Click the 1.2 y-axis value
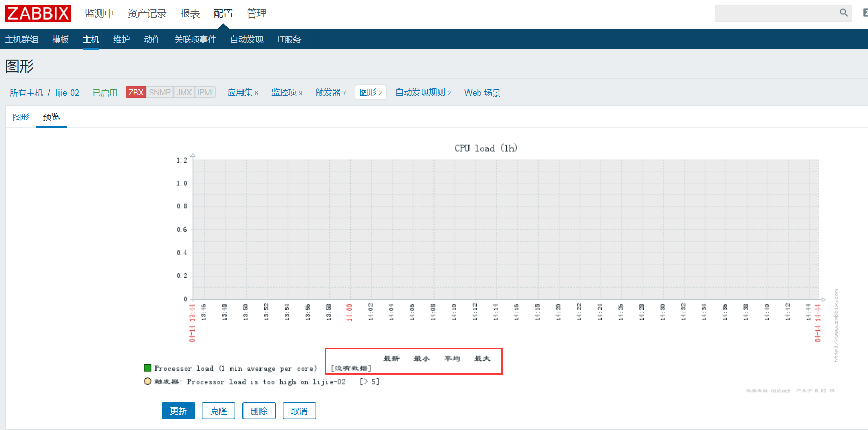Viewport: 868px width, 430px height. (182, 160)
